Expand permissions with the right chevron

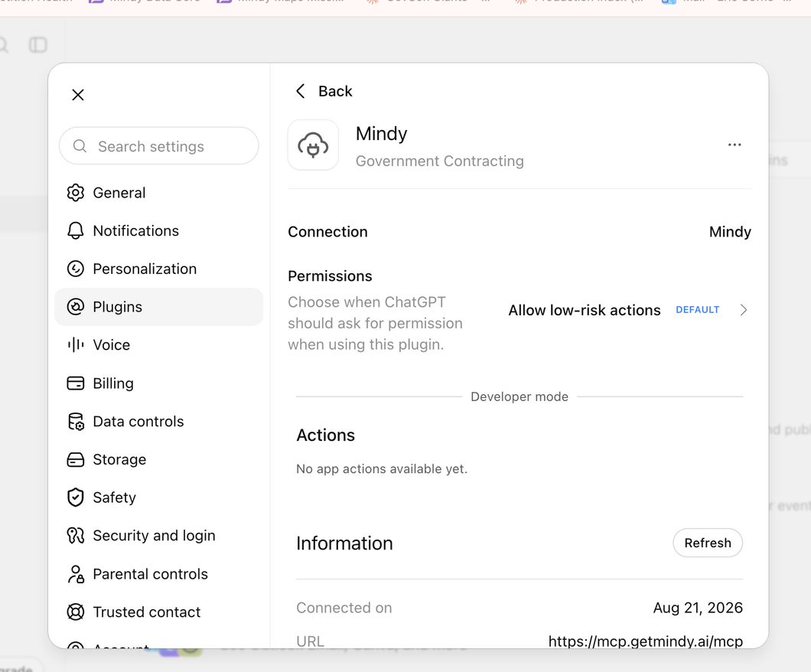[743, 310]
